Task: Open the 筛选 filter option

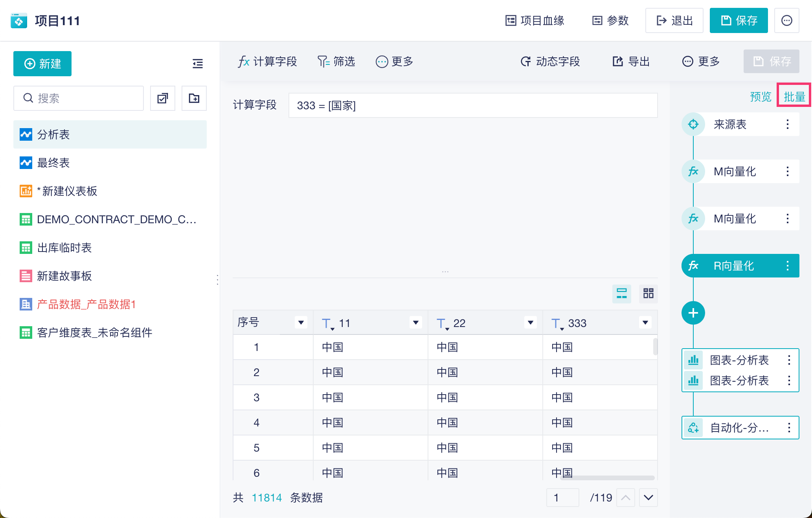Action: 336,61
